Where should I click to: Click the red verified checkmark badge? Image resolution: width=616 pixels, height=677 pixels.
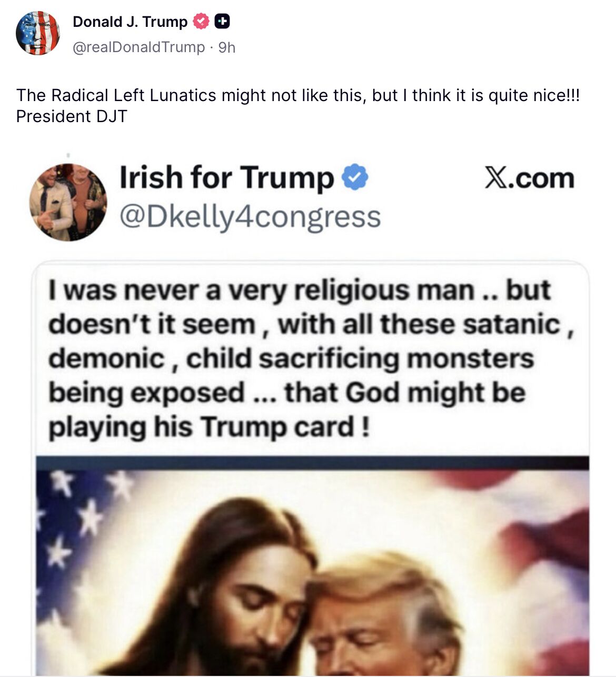pos(201,22)
